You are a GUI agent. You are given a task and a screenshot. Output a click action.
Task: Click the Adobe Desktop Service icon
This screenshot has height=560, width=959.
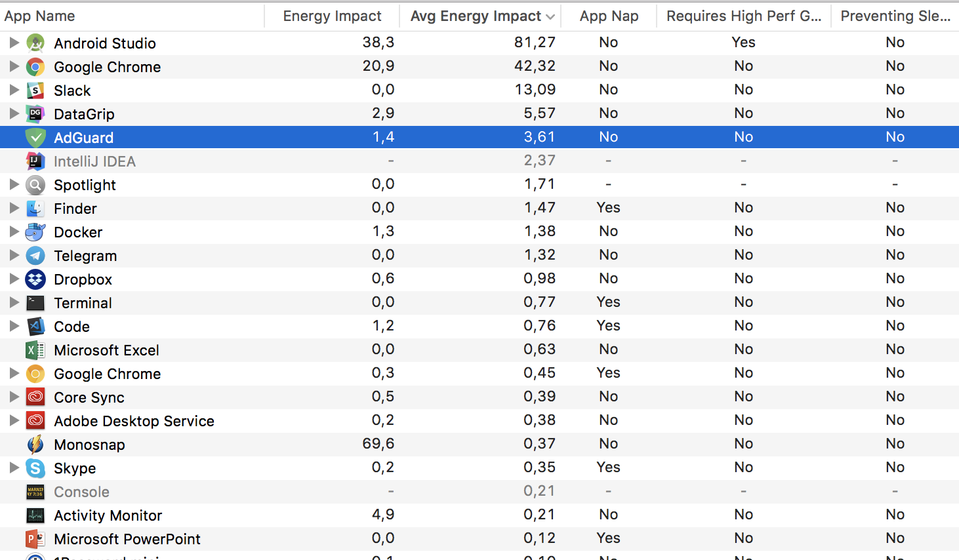click(35, 421)
